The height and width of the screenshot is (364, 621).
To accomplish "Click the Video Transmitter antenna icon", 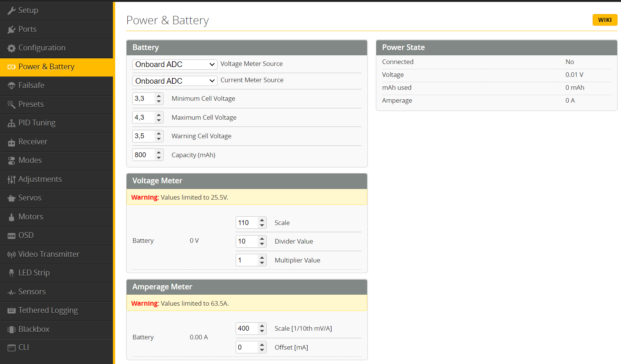I will click(x=11, y=255).
